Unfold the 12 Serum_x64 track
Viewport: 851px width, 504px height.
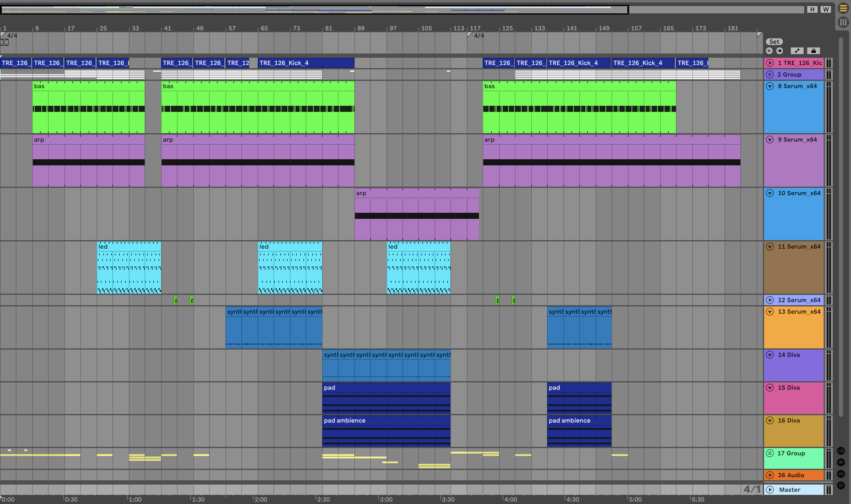point(770,300)
